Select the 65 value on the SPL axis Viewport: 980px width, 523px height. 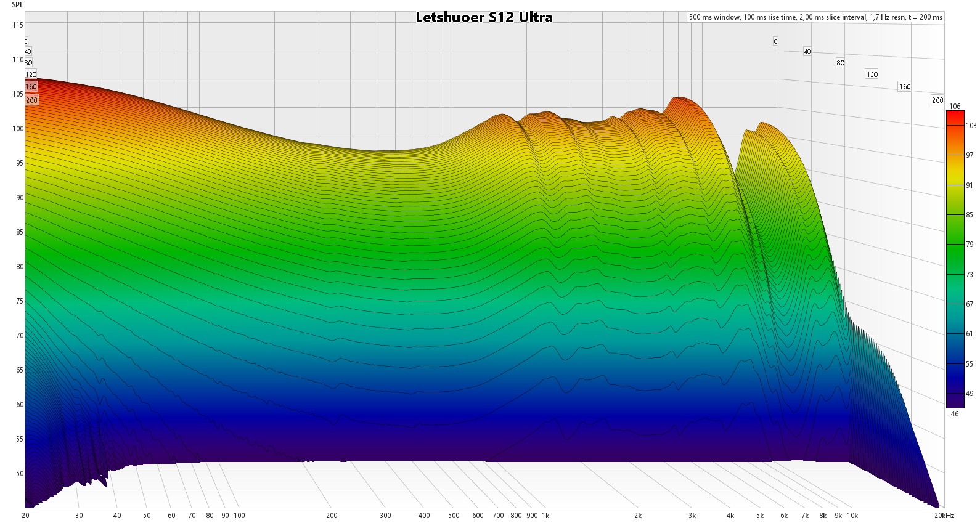click(19, 370)
